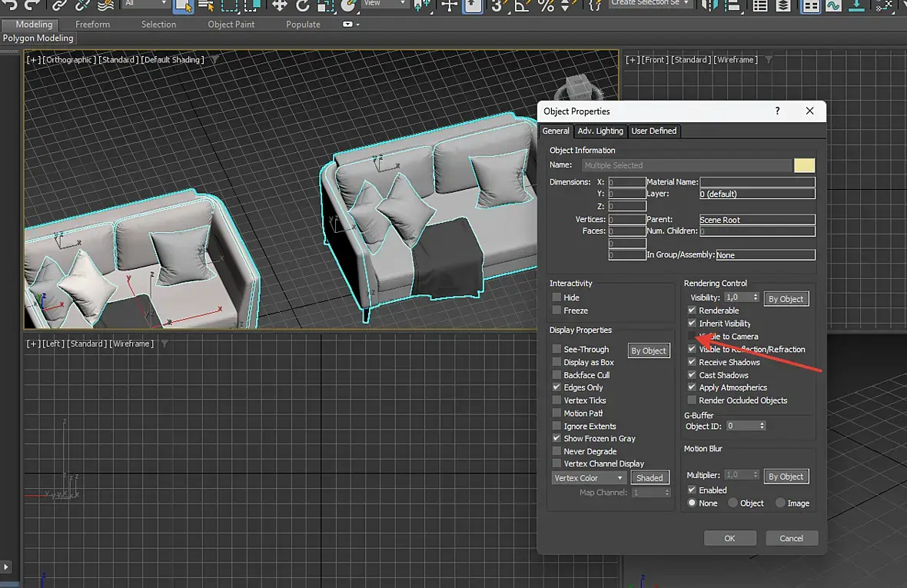Viewport: 907px width, 588px height.
Task: Enable the See-Through checkbox
Action: pyautogui.click(x=556, y=349)
